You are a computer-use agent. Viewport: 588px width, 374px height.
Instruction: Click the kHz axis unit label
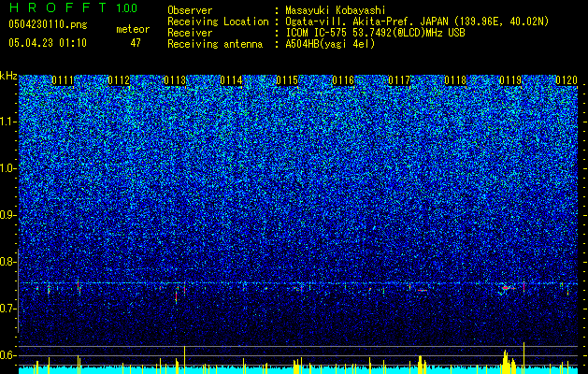[x=8, y=76]
